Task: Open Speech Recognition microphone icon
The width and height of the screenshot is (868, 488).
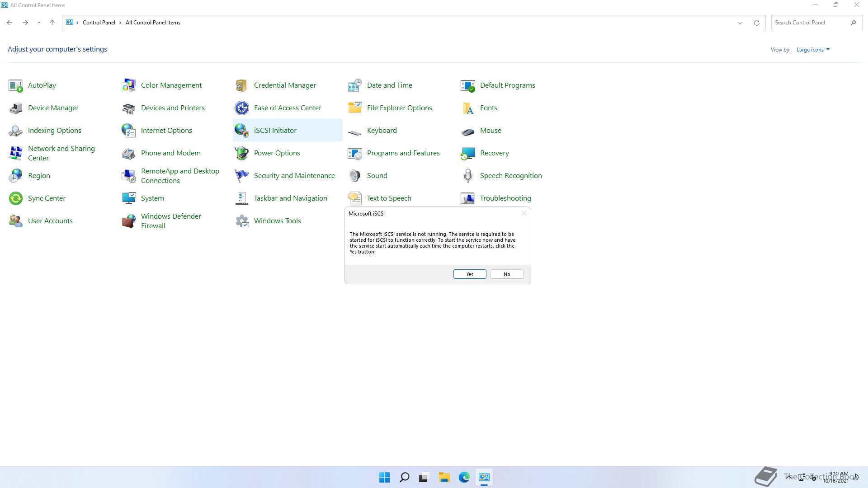Action: pyautogui.click(x=467, y=176)
